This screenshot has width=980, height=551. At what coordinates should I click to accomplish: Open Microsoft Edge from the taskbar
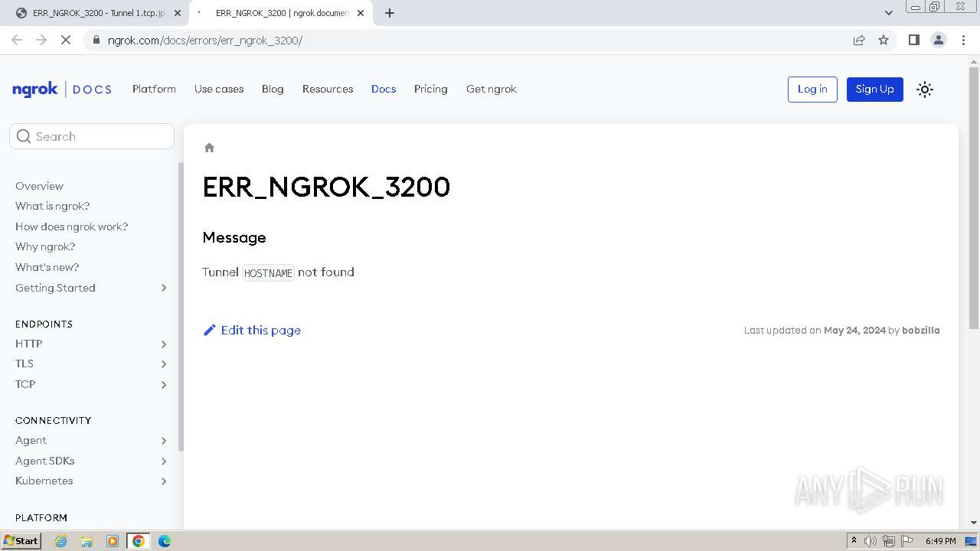(165, 541)
